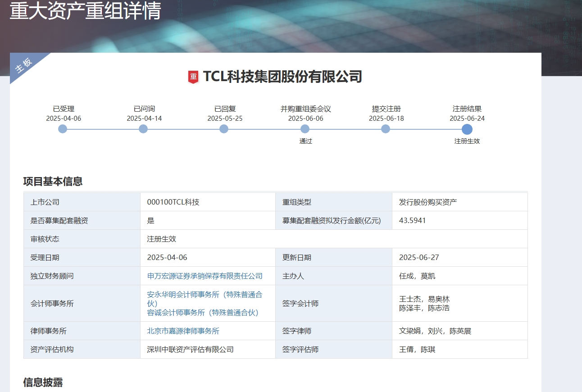The height and width of the screenshot is (392, 582).
Task: Click the 2025-06-18 date under 提交注册
Action: click(386, 119)
